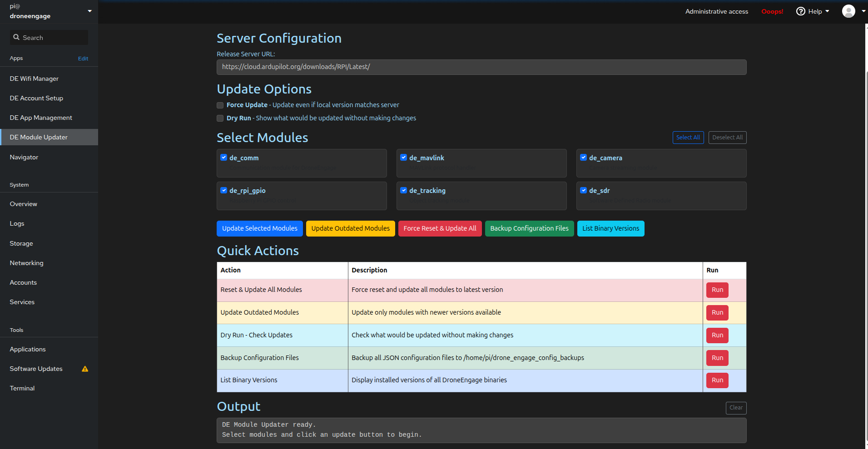Open the Networking section

coord(26,263)
